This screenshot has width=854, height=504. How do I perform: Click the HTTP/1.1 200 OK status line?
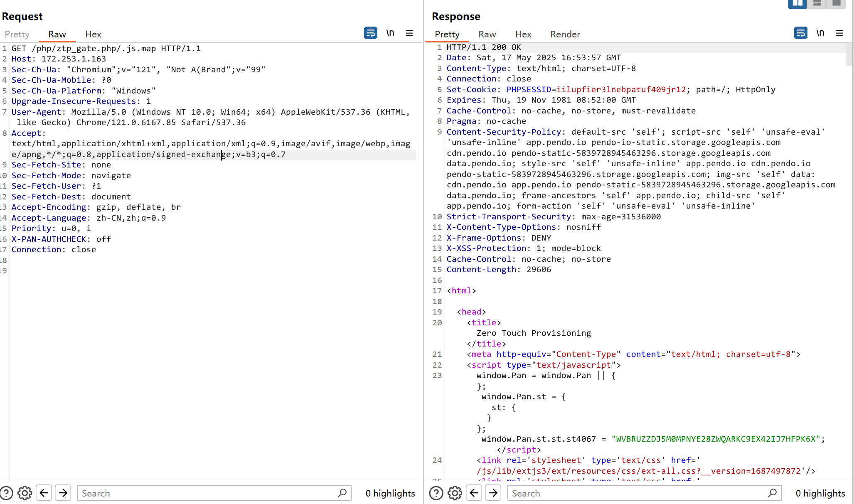pyautogui.click(x=484, y=47)
